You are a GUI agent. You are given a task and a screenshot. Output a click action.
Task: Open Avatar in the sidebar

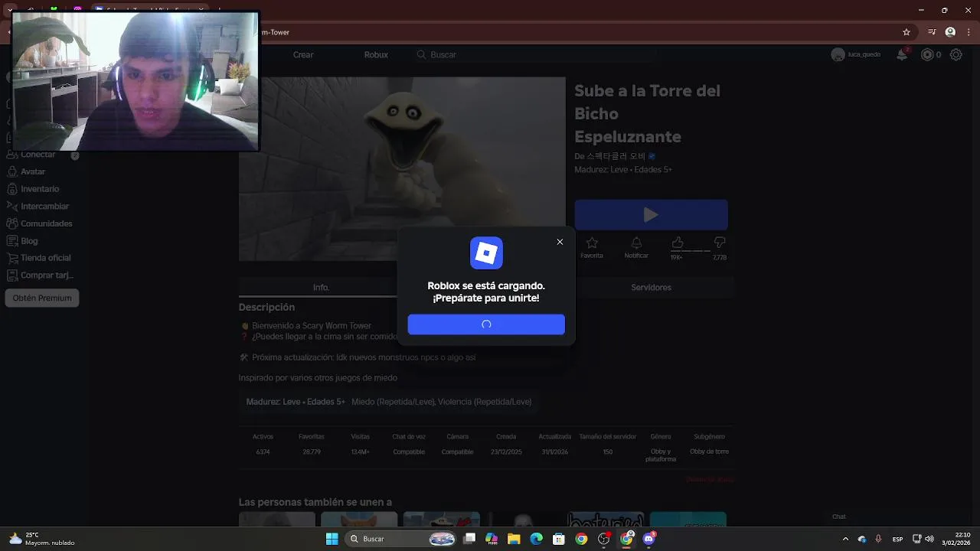[33, 171]
